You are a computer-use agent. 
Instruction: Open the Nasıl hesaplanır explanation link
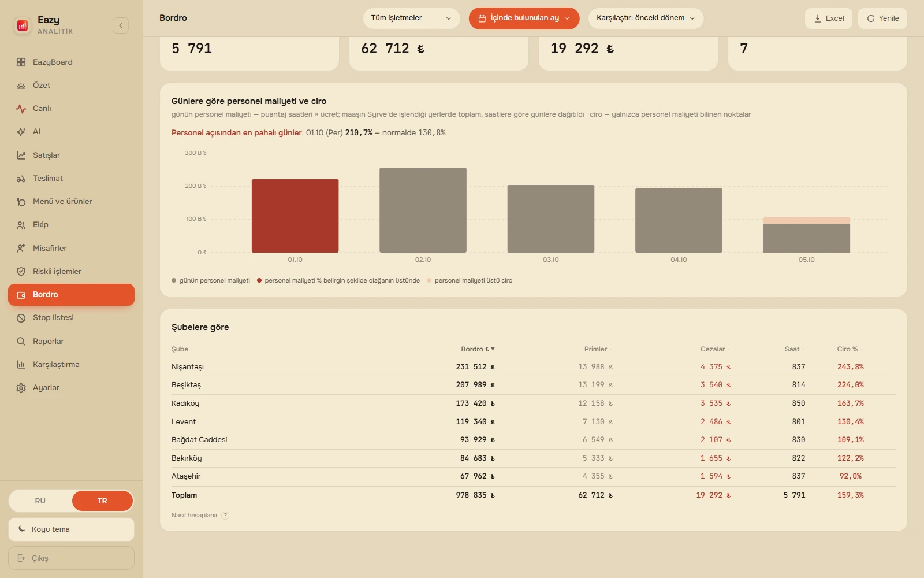[x=195, y=516]
